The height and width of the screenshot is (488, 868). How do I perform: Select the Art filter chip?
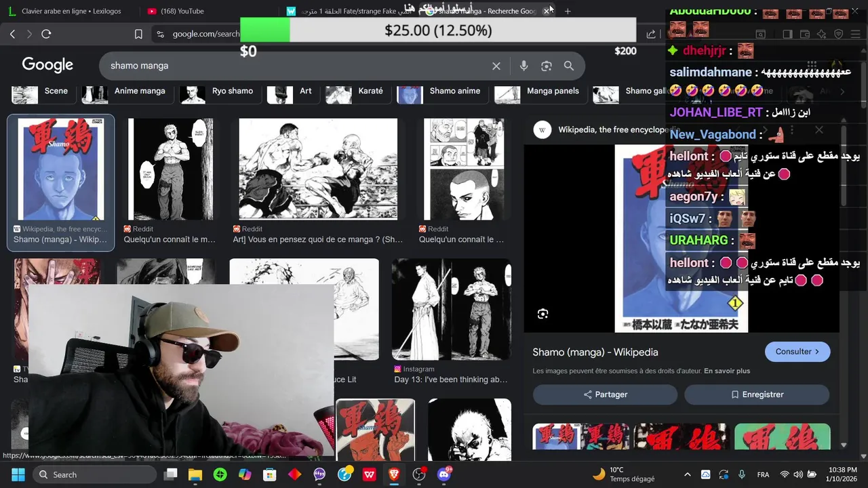[x=292, y=91]
